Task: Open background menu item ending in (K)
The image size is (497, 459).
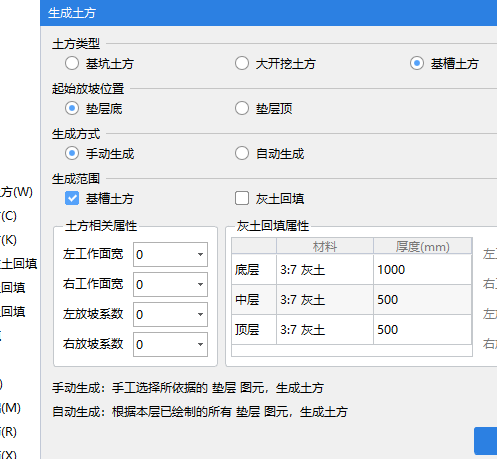Action: click(x=8, y=240)
